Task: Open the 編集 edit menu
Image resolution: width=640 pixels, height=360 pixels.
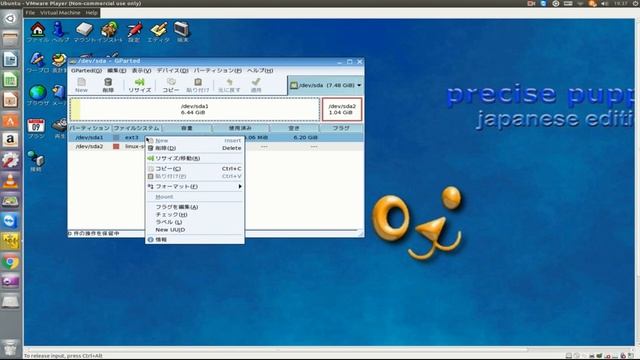Action: pos(116,71)
